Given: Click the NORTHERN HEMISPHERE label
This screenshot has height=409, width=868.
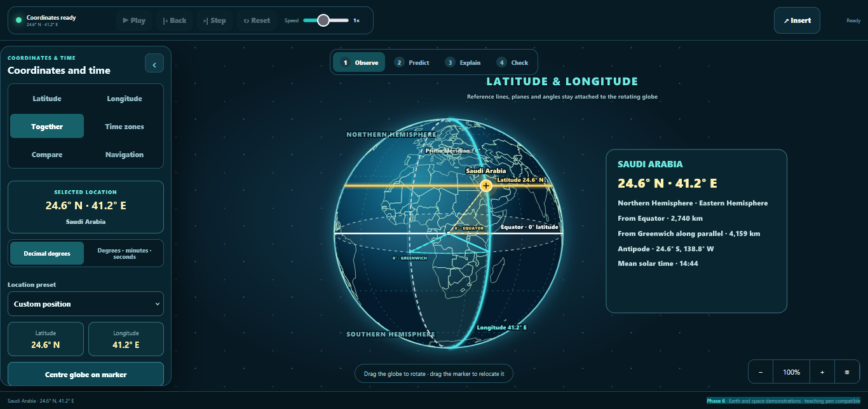Looking at the screenshot, I should click(x=391, y=135).
